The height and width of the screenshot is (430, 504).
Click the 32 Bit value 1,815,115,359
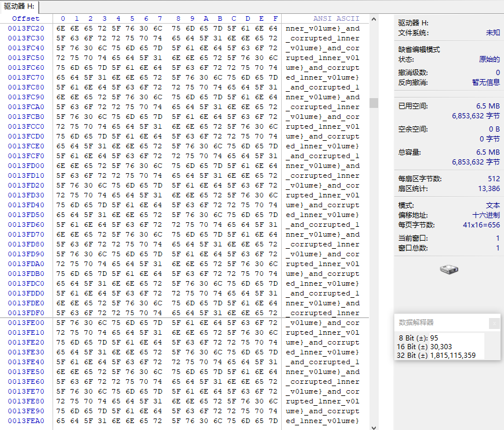point(453,356)
